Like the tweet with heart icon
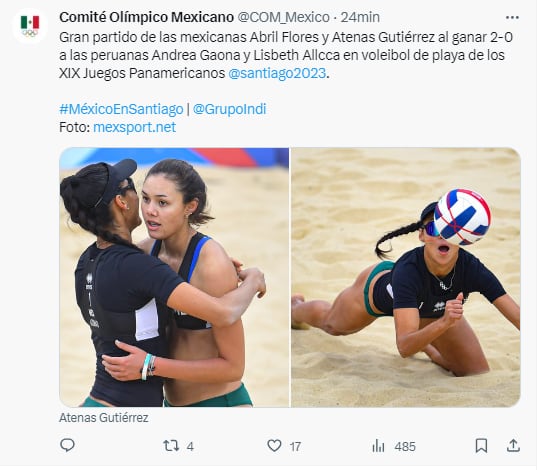 click(274, 446)
